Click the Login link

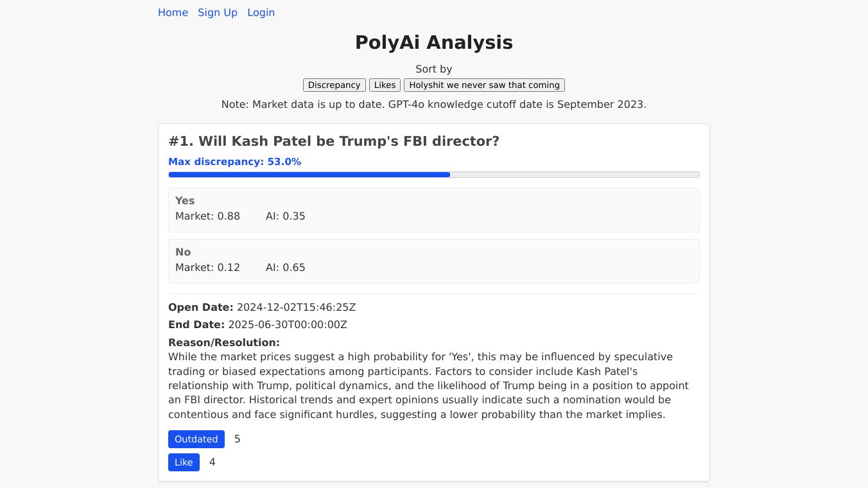[261, 13]
